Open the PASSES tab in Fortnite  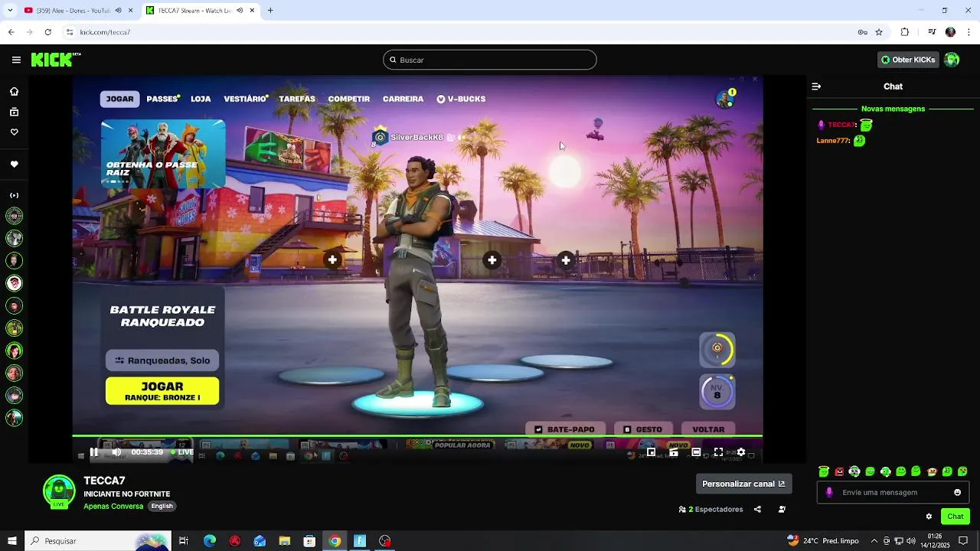[163, 99]
